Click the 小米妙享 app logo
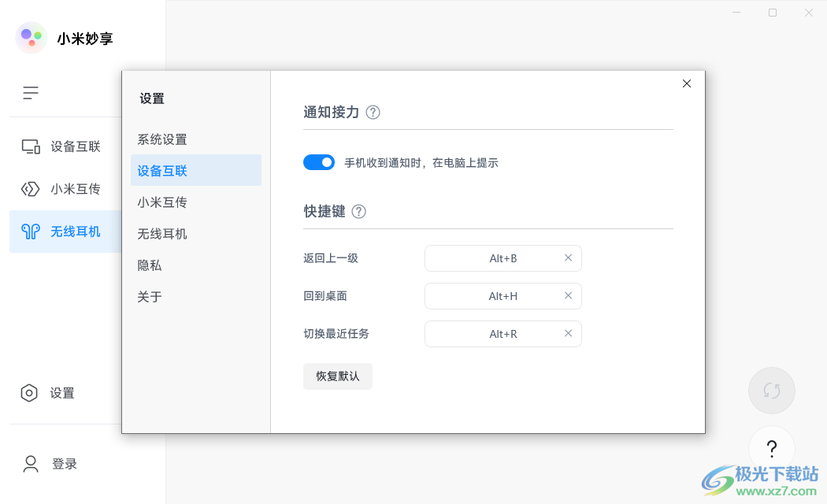This screenshot has height=504, width=827. [30, 37]
